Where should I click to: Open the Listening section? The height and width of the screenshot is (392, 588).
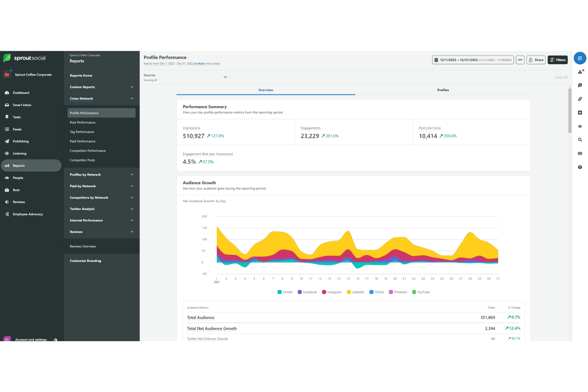pyautogui.click(x=21, y=153)
